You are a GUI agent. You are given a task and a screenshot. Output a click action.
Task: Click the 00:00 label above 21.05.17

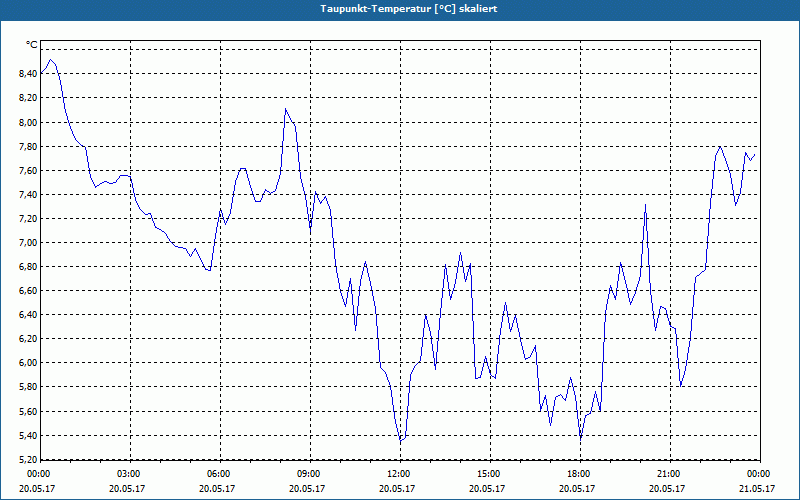(x=760, y=474)
